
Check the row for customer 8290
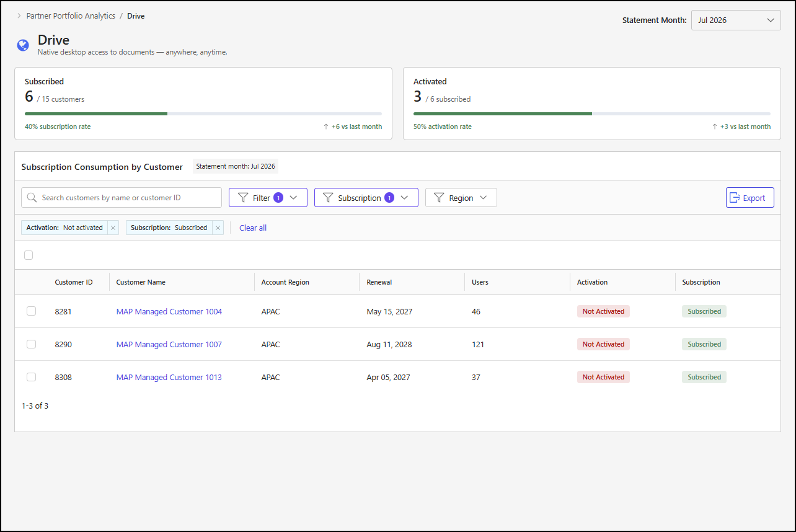pos(32,344)
